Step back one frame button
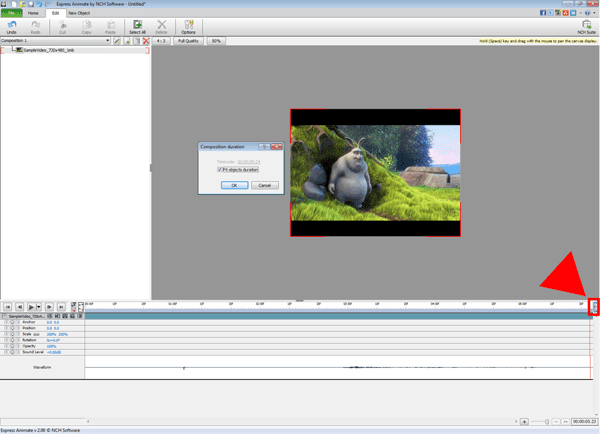Viewport: 600px width, 434px height. point(20,307)
